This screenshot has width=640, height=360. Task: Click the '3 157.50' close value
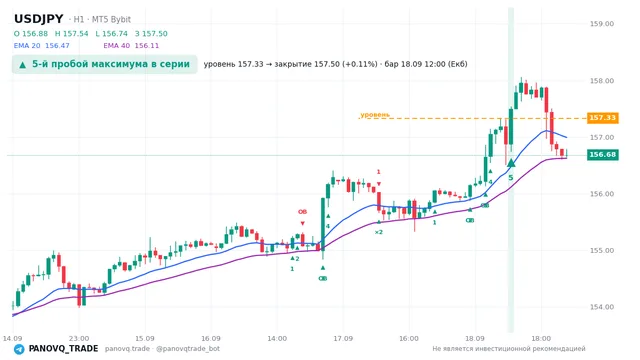click(x=151, y=34)
